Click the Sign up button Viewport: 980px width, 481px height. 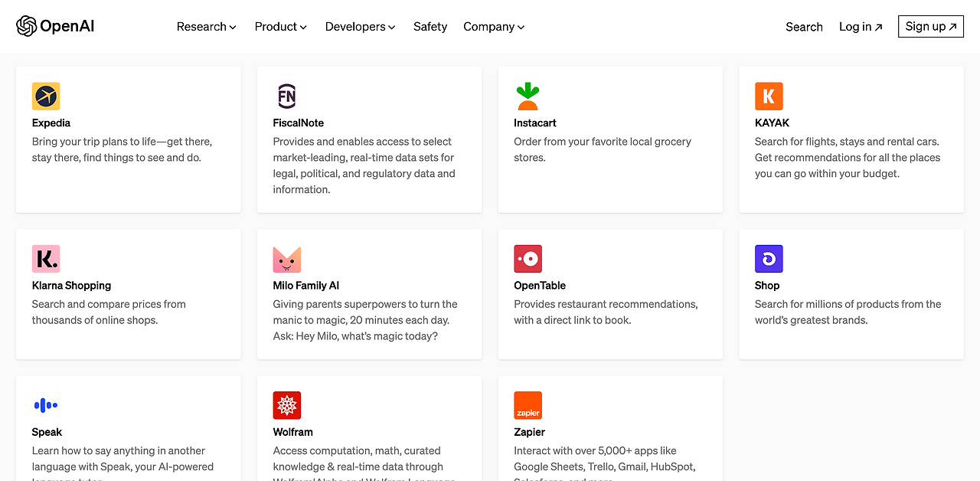pos(930,25)
